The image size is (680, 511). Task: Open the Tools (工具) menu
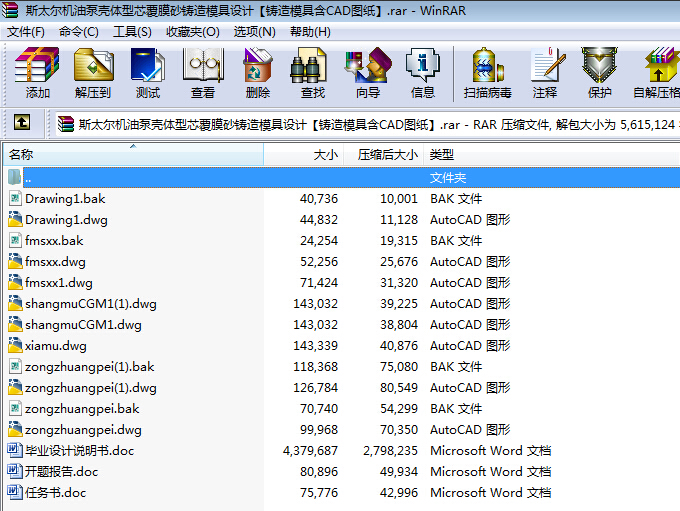click(132, 32)
